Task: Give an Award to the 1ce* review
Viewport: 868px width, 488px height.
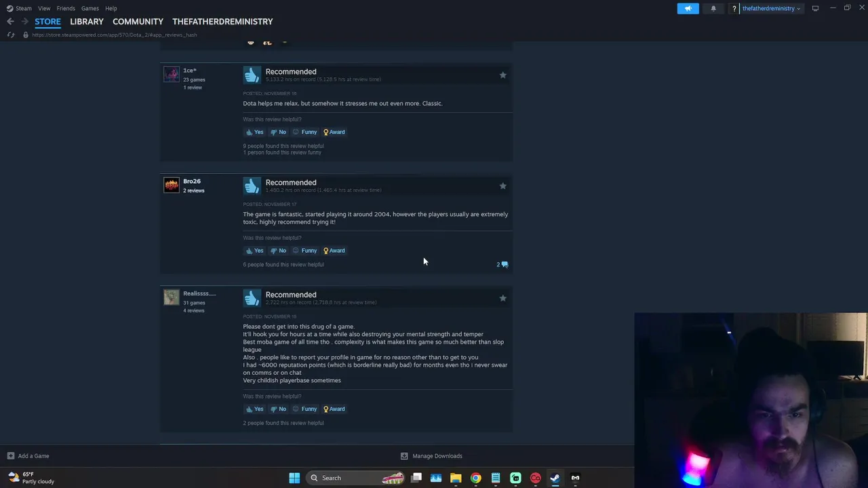Action: coord(334,132)
